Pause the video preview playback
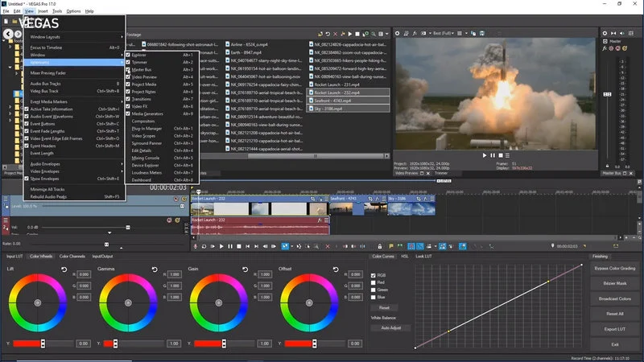Screen dimensions: 644x362 [494, 155]
